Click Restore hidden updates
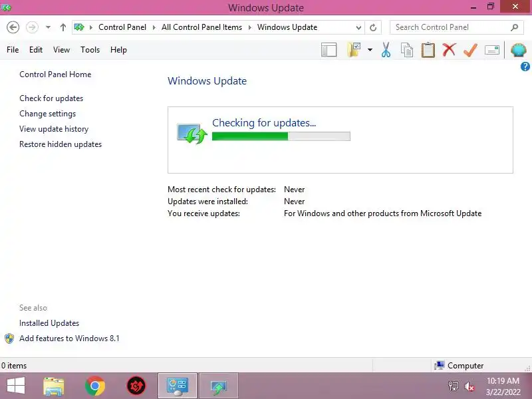The width and height of the screenshot is (532, 399). [61, 144]
